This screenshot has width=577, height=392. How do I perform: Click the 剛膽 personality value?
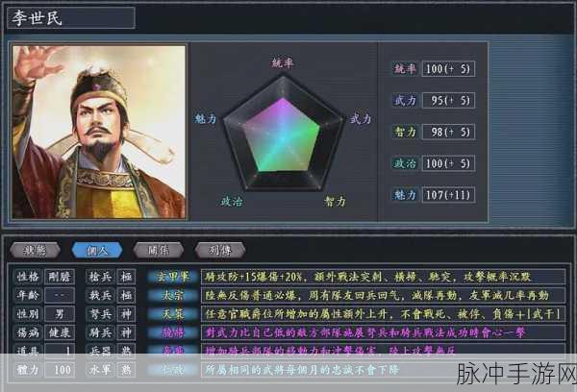point(60,277)
